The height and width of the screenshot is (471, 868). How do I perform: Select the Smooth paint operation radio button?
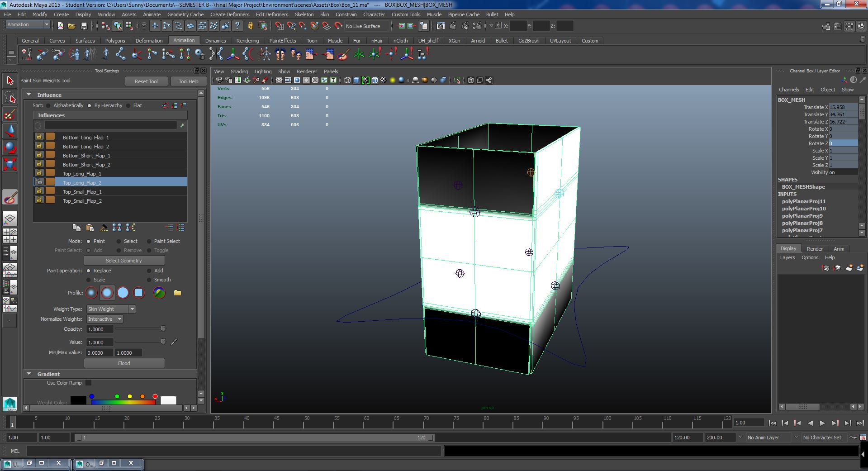(x=149, y=280)
